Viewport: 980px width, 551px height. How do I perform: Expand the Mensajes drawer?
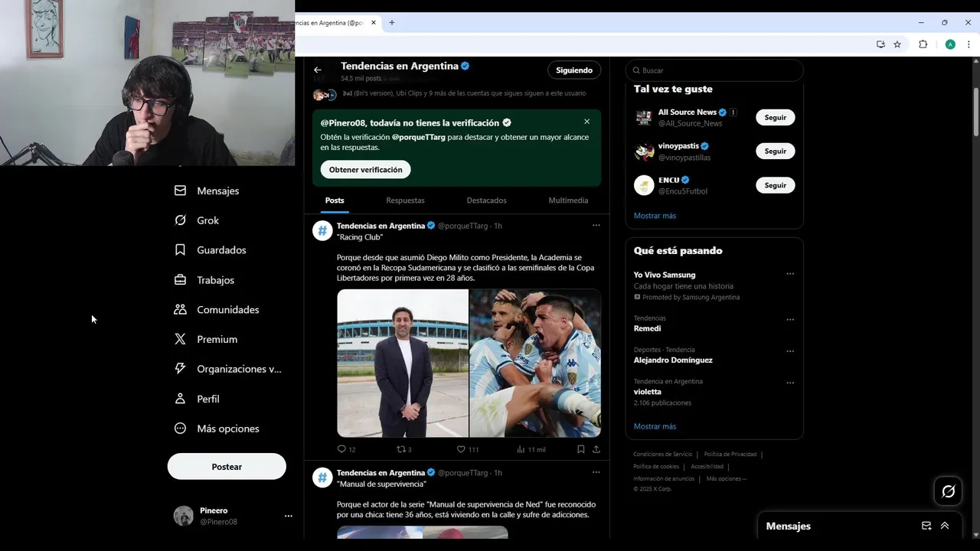point(945,526)
